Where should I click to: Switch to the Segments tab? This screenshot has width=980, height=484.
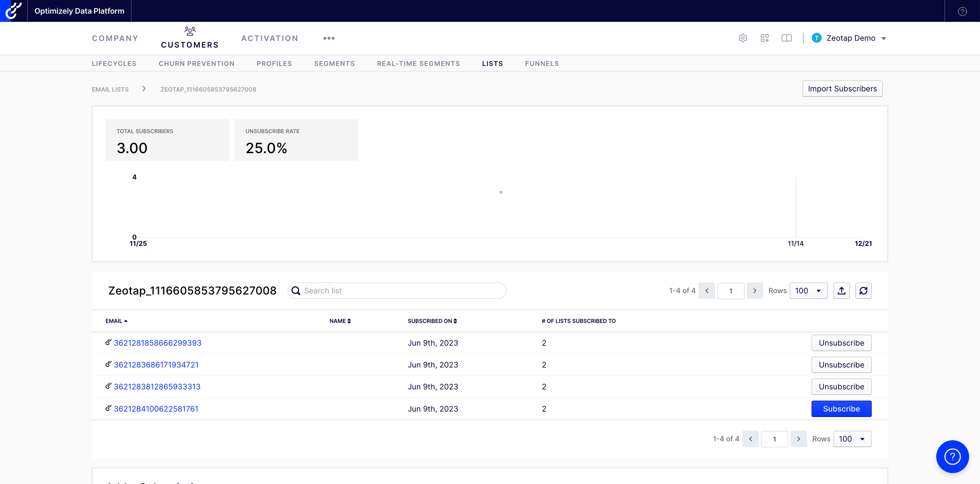pos(334,64)
